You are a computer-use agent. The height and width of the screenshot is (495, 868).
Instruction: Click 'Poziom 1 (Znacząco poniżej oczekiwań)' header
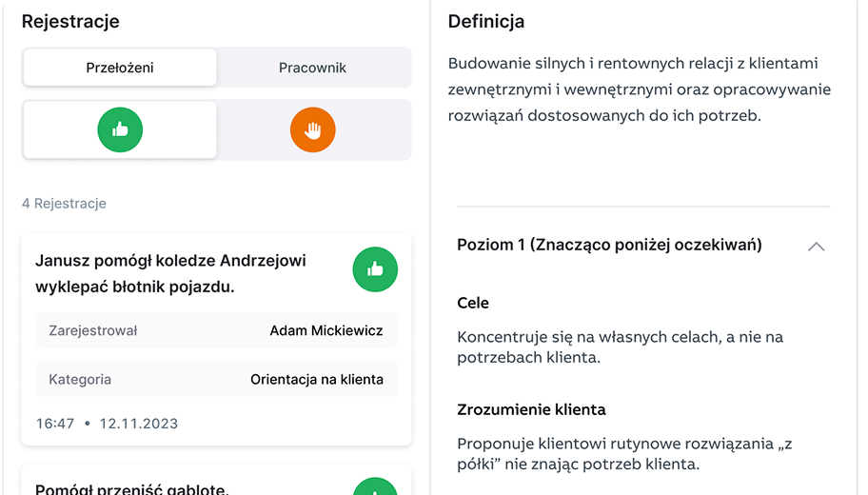(609, 245)
